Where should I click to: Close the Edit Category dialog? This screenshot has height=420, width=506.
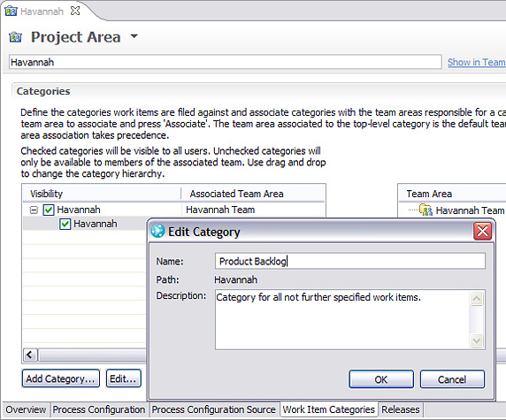(x=482, y=232)
